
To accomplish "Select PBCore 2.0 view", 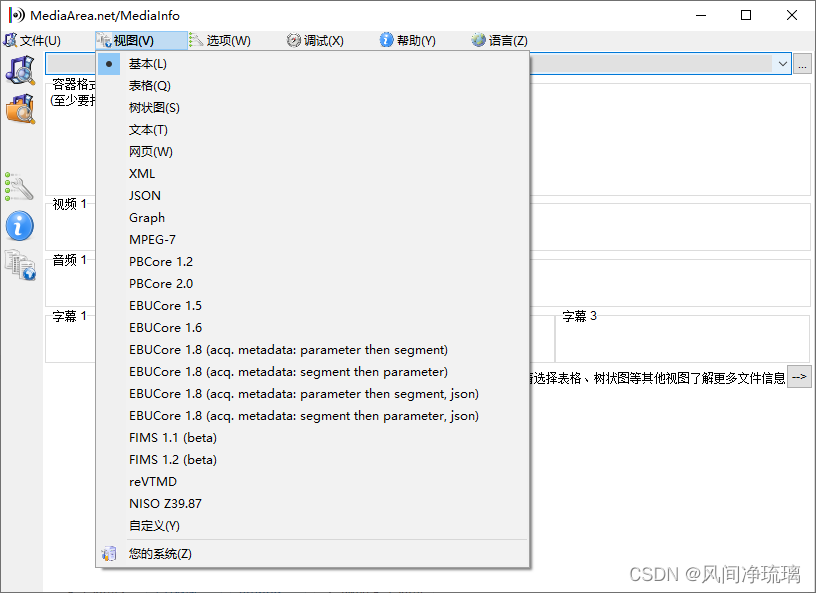I will (312, 284).
